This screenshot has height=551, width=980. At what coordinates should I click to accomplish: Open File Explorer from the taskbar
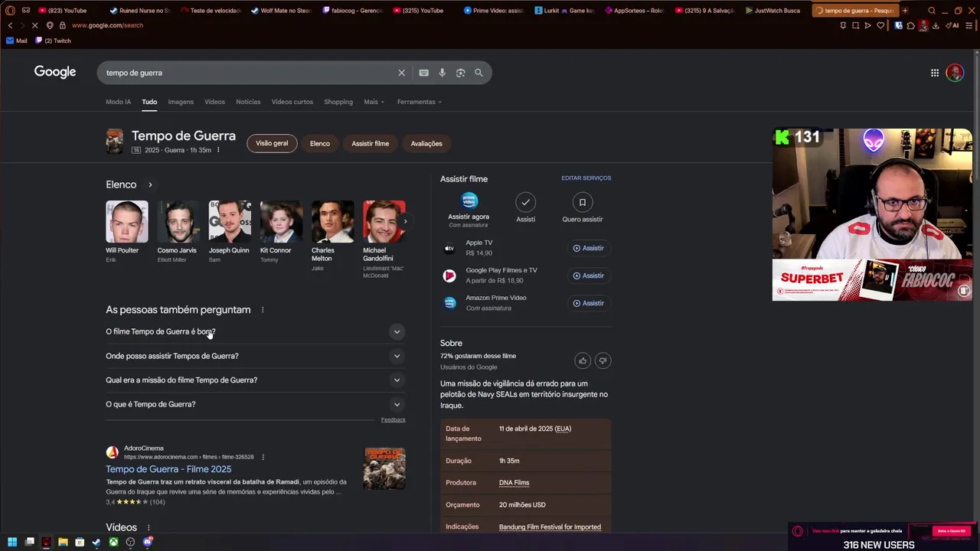(63, 542)
